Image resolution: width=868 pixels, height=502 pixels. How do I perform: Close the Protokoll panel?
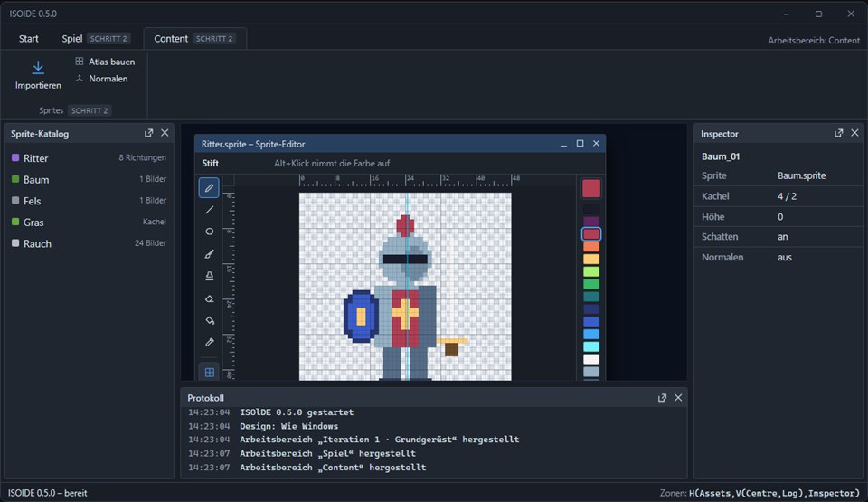coord(678,398)
